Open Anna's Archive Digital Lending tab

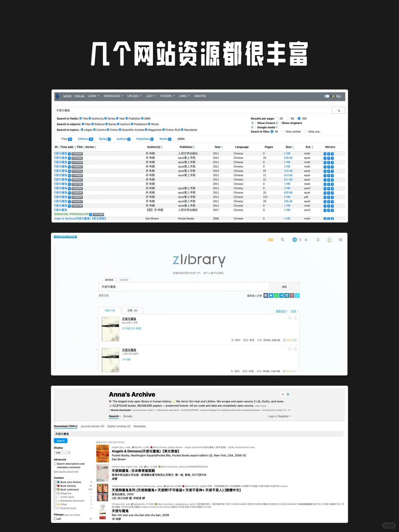[x=119, y=426]
